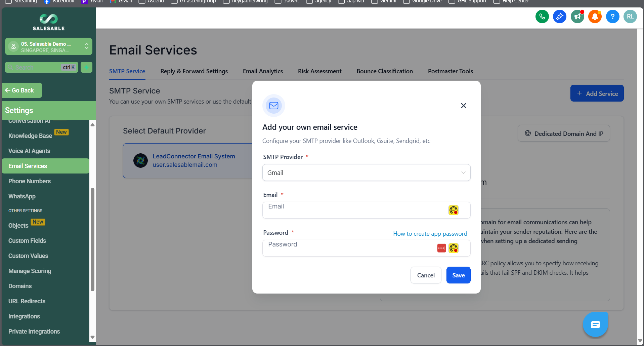Open the Risk Assessment tab
This screenshot has height=346, width=644.
[319, 71]
